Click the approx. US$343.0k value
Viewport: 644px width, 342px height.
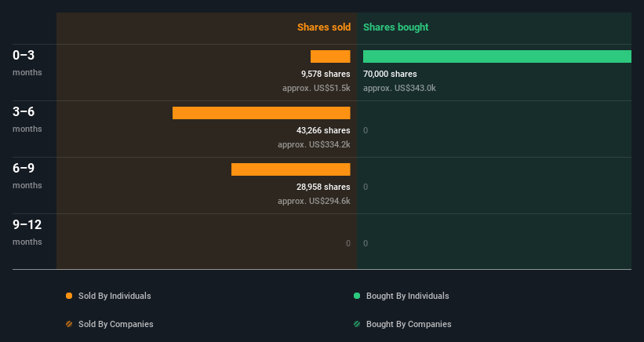point(399,89)
